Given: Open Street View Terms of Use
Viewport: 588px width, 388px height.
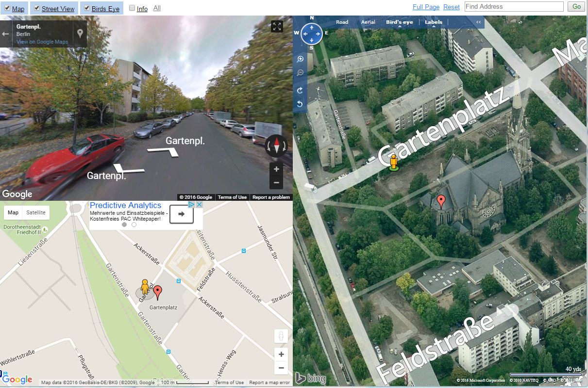Looking at the screenshot, I should click(232, 197).
